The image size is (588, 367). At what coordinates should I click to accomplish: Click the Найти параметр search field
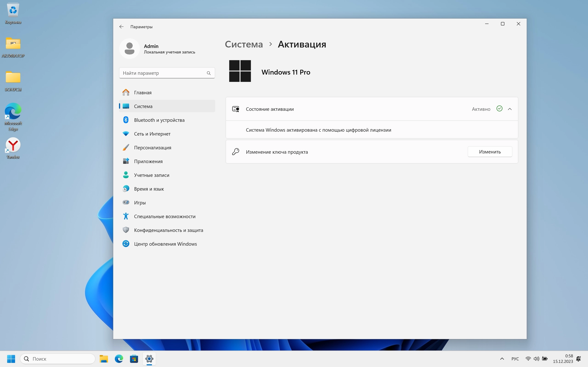pyautogui.click(x=163, y=73)
